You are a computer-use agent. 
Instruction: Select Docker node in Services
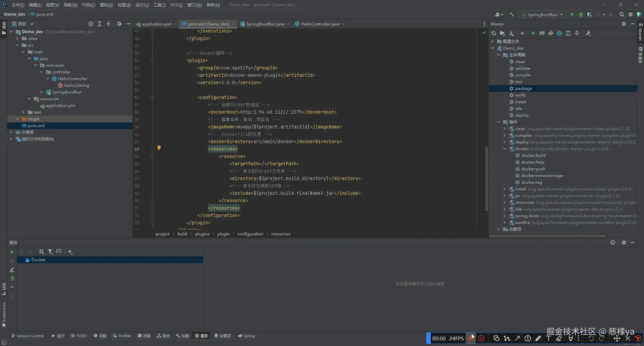(x=110, y=260)
